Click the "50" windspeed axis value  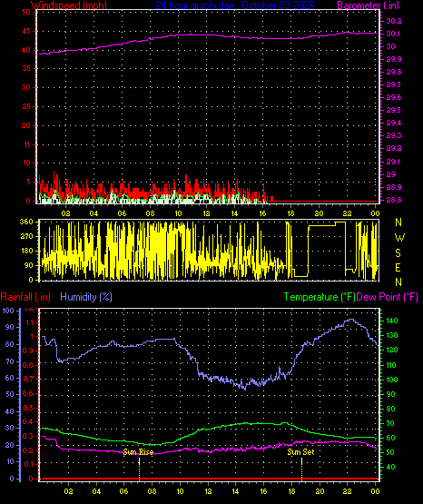[26, 12]
